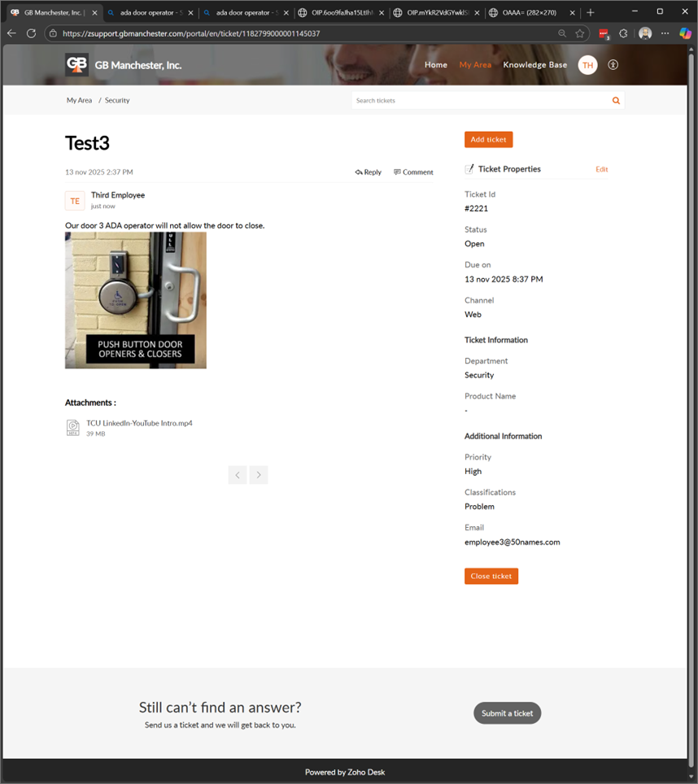The width and height of the screenshot is (698, 784).
Task: Bookmark page with the star icon
Action: click(x=580, y=33)
